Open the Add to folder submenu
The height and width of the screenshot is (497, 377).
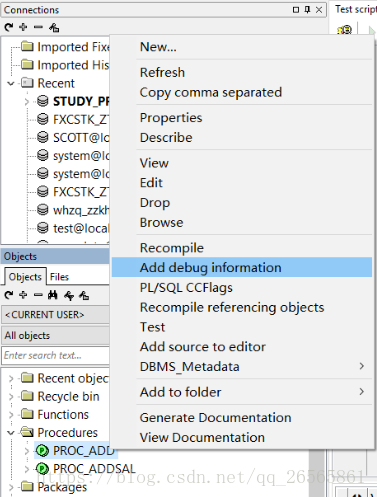pyautogui.click(x=242, y=392)
